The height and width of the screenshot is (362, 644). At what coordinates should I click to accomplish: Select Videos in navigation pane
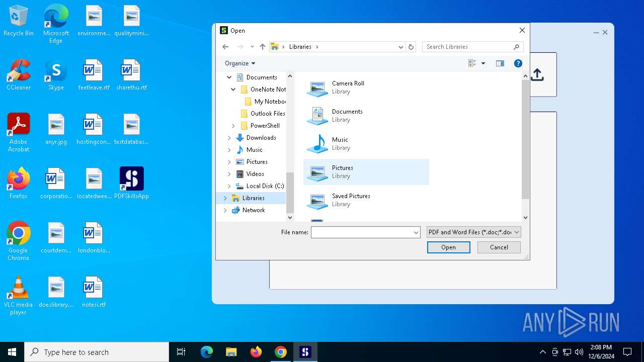(x=250, y=174)
